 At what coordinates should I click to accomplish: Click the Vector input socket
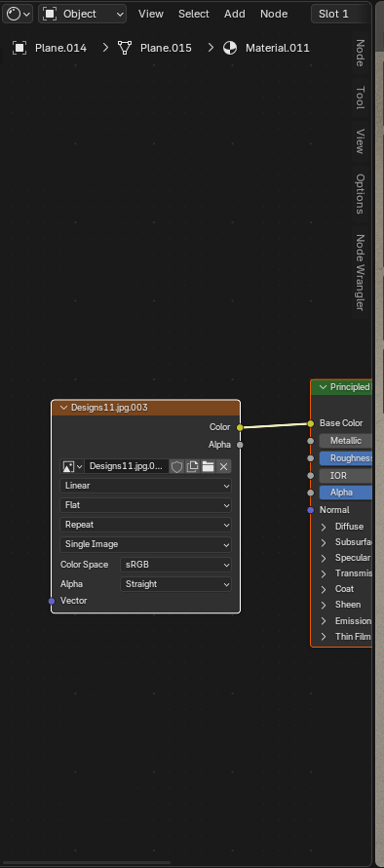[52, 601]
